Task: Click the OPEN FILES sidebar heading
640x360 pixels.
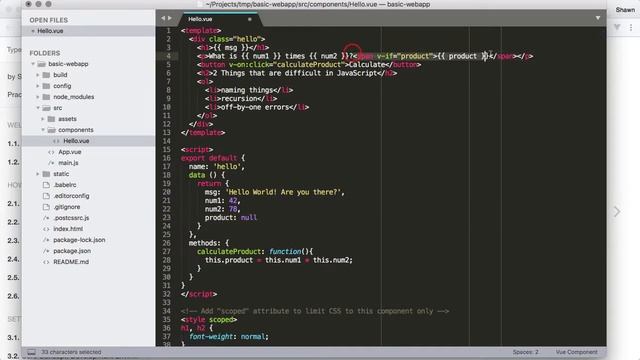Action: tap(49, 20)
